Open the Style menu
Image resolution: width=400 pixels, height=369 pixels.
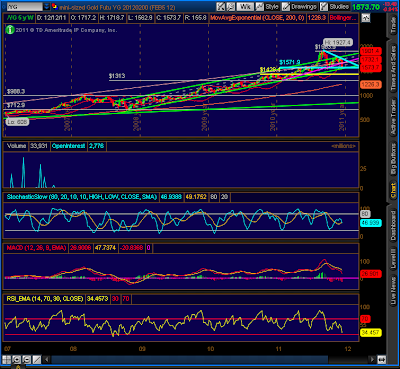click(268, 6)
